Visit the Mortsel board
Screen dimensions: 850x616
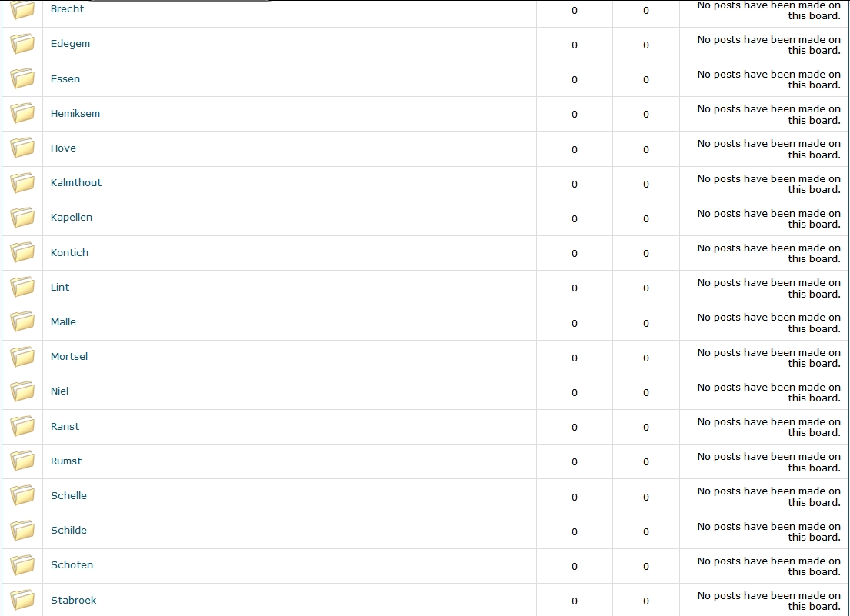[x=69, y=357]
